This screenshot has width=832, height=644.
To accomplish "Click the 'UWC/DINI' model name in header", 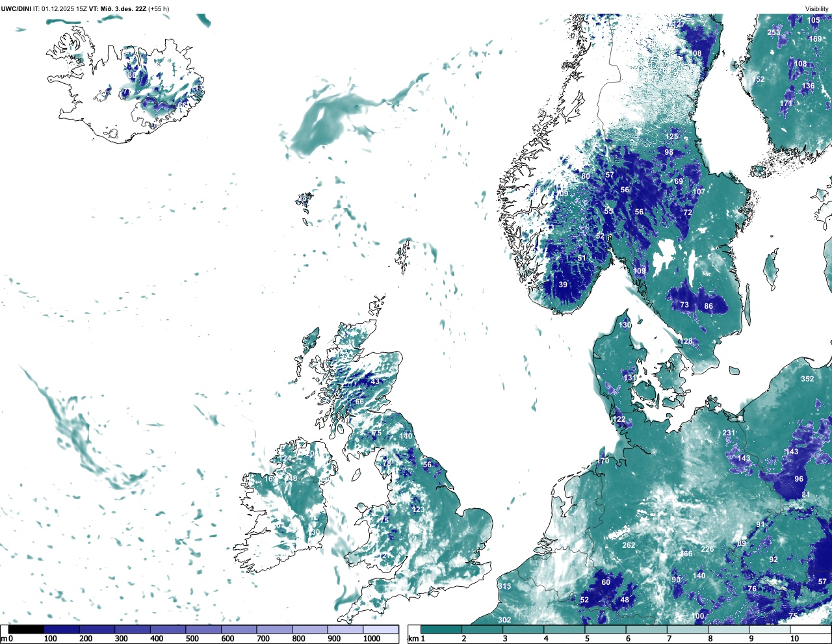I will [16, 9].
